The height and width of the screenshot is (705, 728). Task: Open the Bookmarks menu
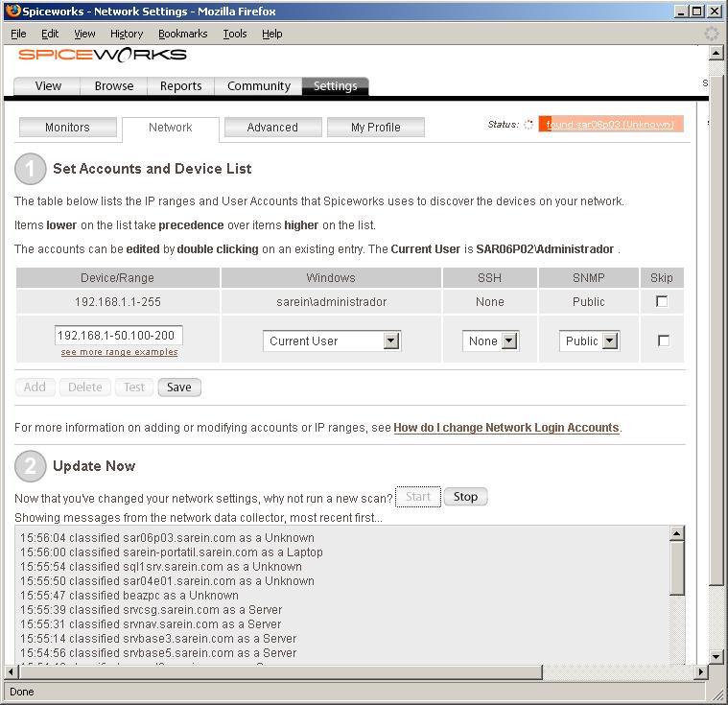tap(183, 34)
